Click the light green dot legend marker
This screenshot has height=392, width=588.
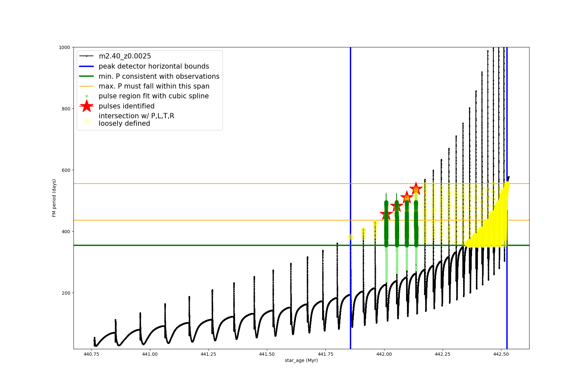(x=87, y=96)
